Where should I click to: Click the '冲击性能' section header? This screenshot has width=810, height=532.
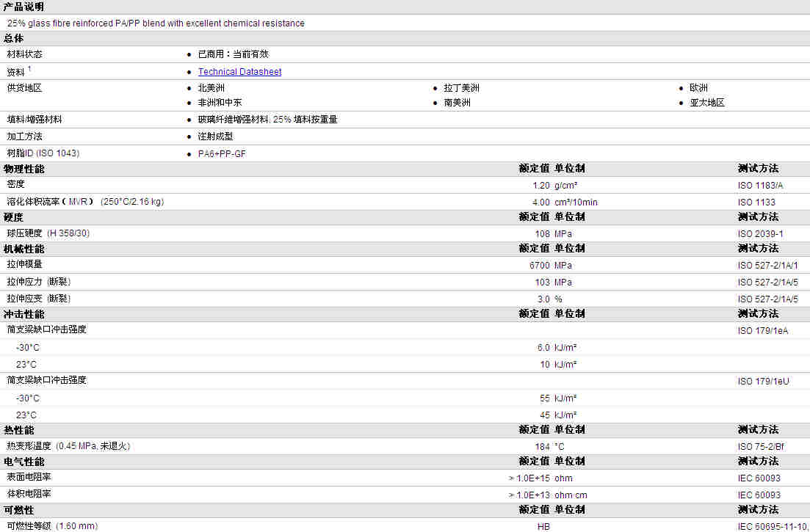pyautogui.click(x=23, y=314)
